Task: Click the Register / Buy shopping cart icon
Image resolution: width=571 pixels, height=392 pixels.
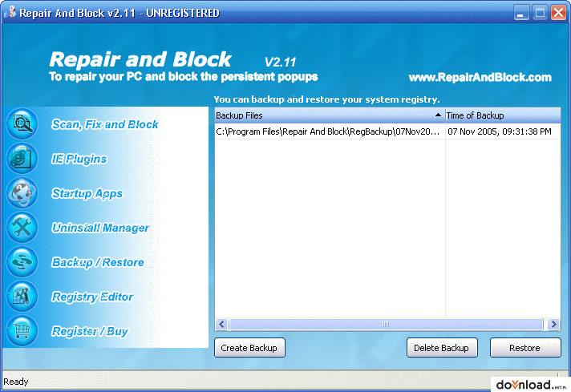Action: pos(22,330)
